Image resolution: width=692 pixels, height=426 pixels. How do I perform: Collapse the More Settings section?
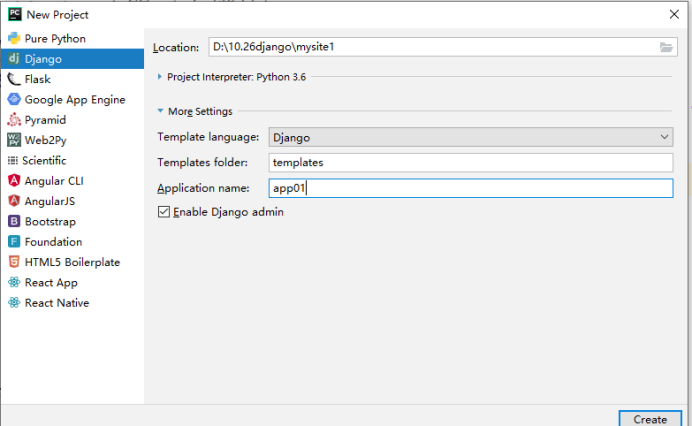[x=160, y=111]
